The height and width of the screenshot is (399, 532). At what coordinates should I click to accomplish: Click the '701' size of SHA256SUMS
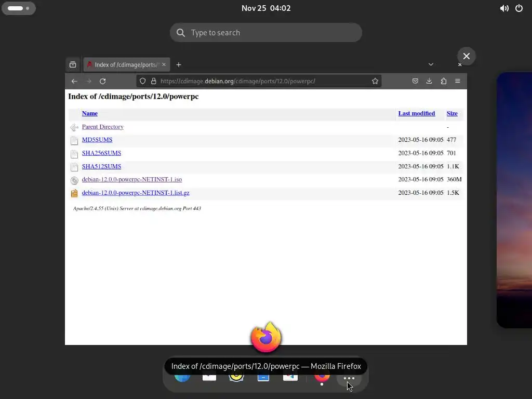tap(451, 153)
